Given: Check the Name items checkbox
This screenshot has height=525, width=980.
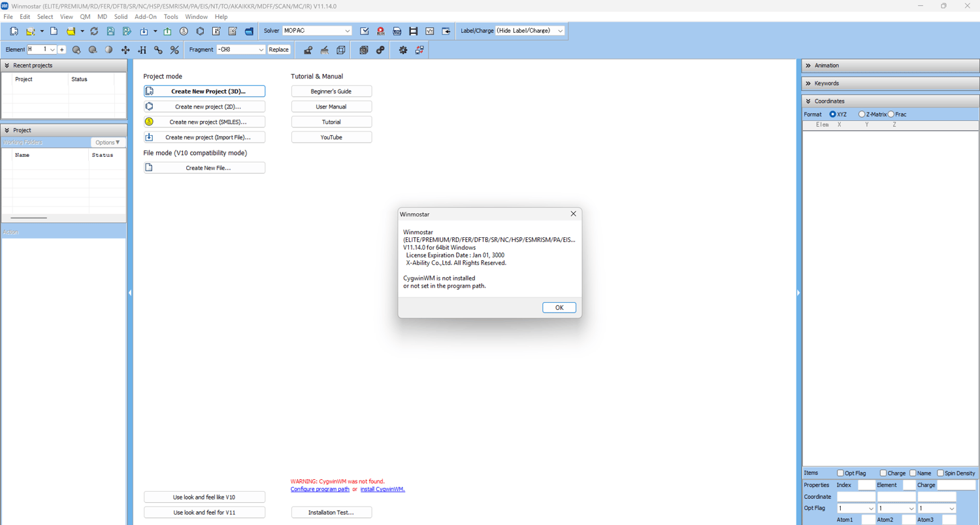Looking at the screenshot, I should click(x=913, y=473).
